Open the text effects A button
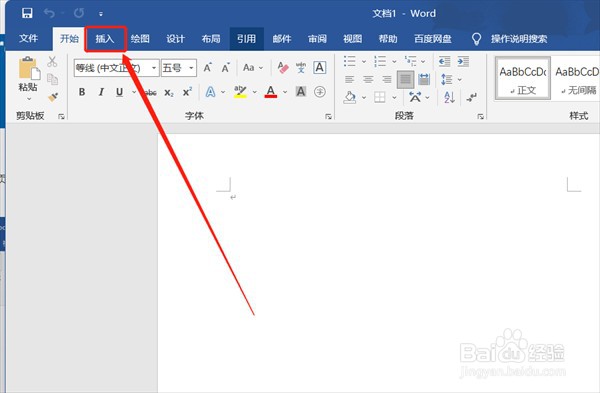600x393 pixels. tap(210, 92)
